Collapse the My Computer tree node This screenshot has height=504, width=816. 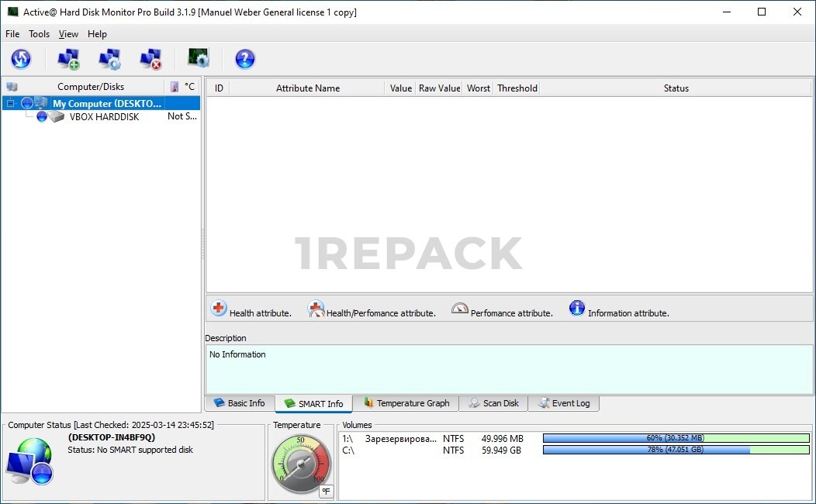coord(11,103)
